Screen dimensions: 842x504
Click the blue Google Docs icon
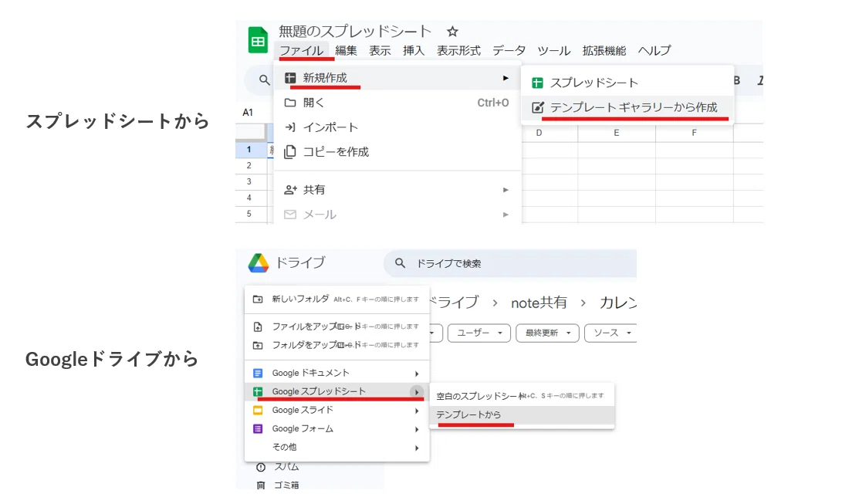click(258, 373)
